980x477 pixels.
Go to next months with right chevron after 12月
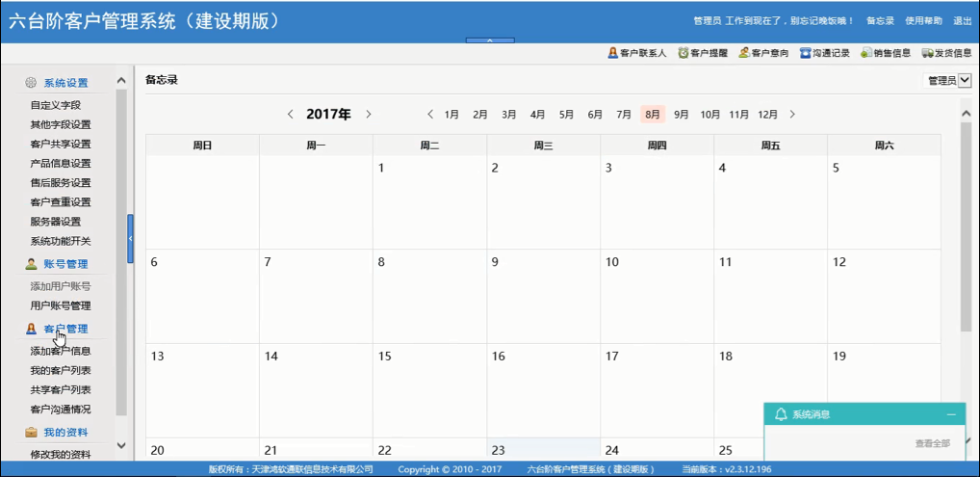click(x=792, y=114)
